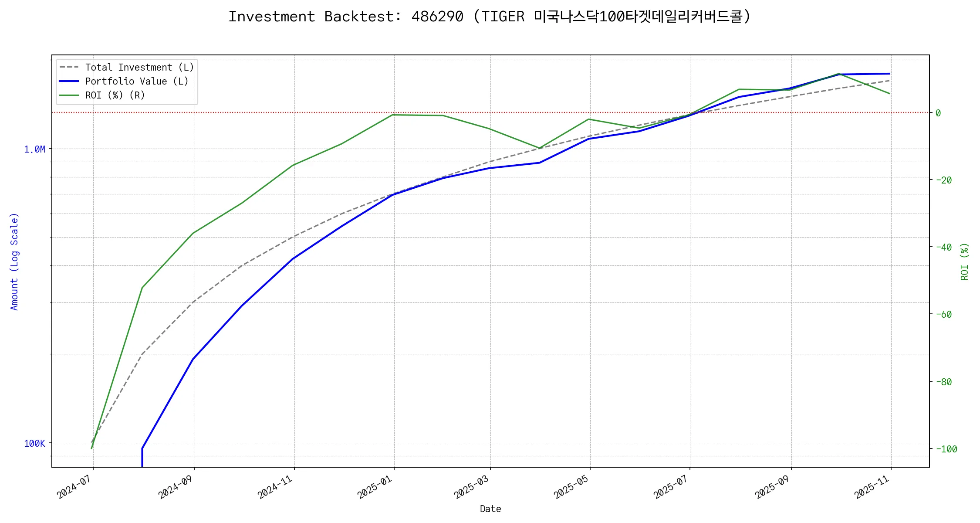Click the Date x-axis title

click(x=490, y=509)
